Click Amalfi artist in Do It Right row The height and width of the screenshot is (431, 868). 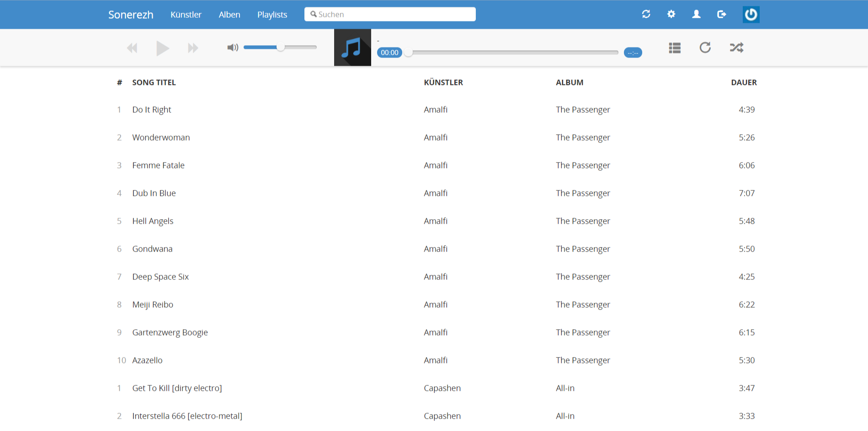(x=436, y=110)
